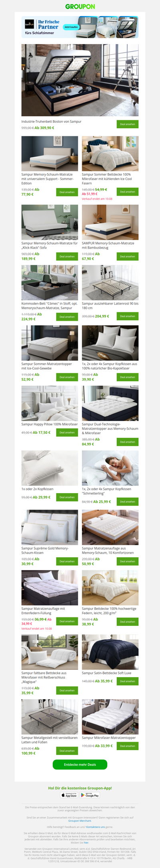This screenshot has width=160, height=868.
Task: Click 'Entdecke mehr Deals' button
Action: point(80,765)
